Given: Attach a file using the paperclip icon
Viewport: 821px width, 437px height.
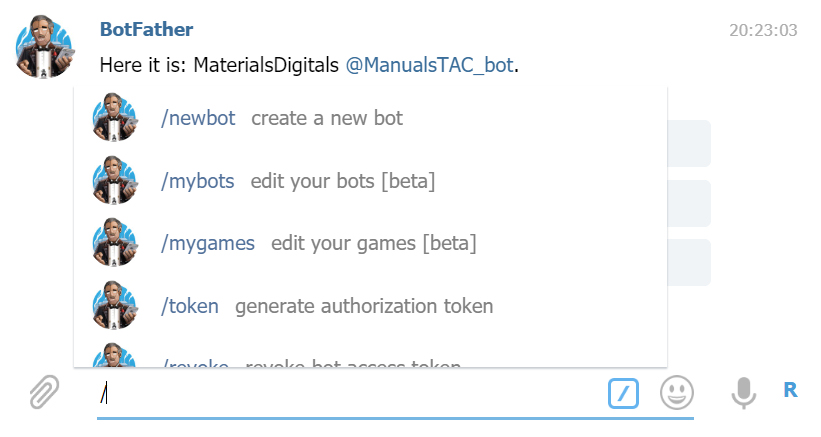Looking at the screenshot, I should 43,392.
